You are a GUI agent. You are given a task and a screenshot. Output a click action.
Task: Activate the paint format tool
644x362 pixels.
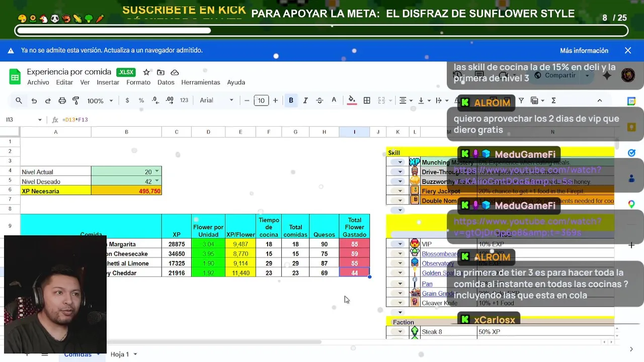pyautogui.click(x=76, y=101)
